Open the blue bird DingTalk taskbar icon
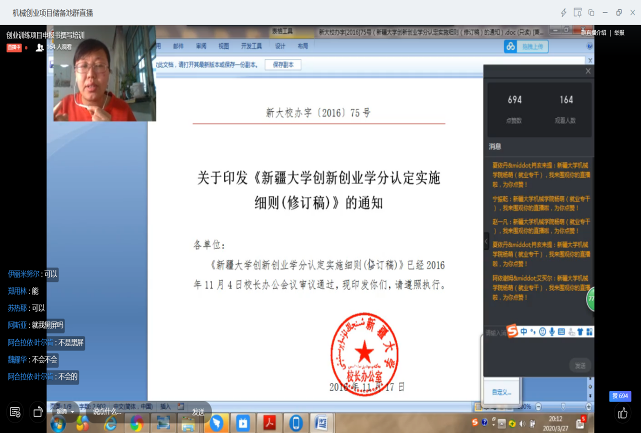This screenshot has height=433, width=641. tap(216, 423)
